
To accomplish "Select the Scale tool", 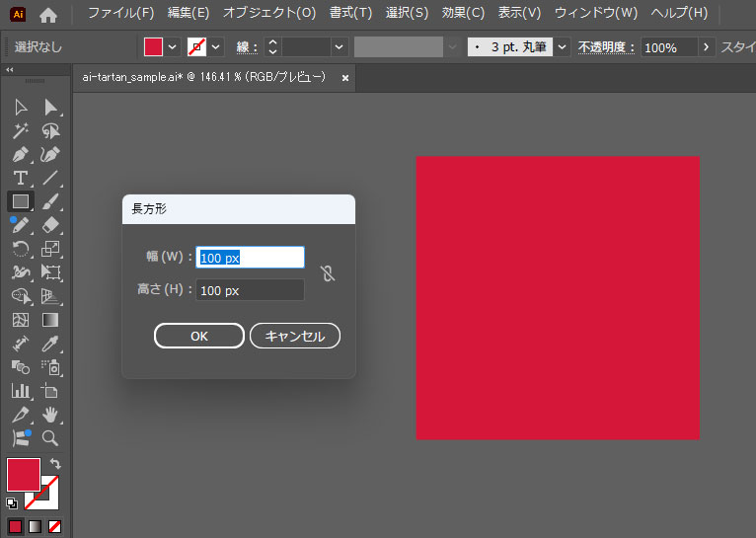I will pyautogui.click(x=50, y=249).
